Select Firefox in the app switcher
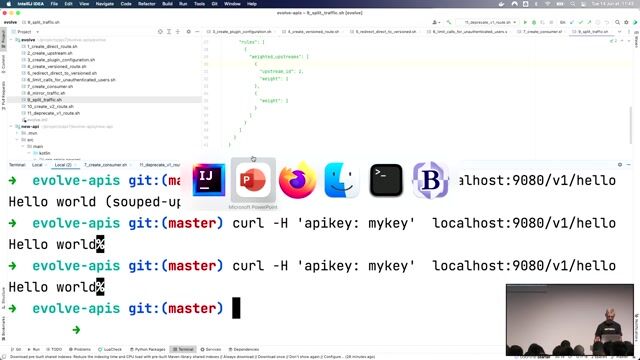640x360 pixels. tap(298, 180)
